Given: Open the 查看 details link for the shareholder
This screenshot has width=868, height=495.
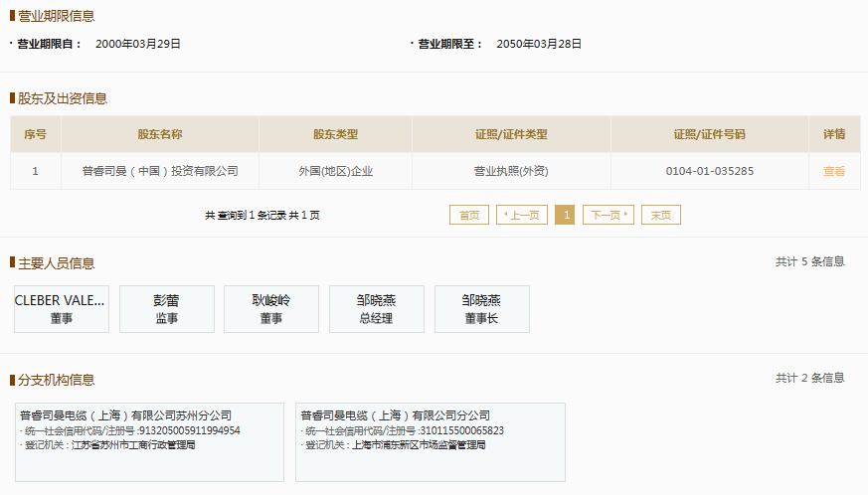Looking at the screenshot, I should 833,171.
